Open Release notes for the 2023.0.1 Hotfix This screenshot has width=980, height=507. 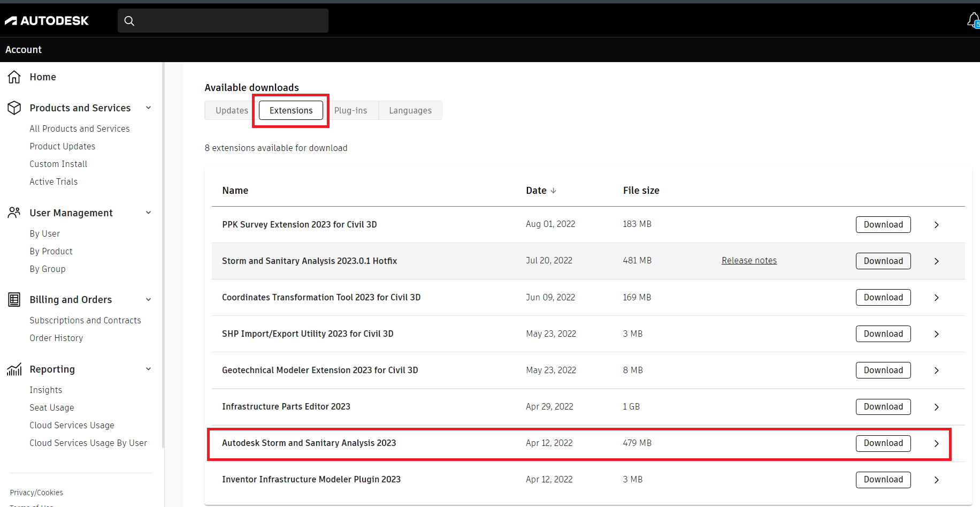pos(749,260)
